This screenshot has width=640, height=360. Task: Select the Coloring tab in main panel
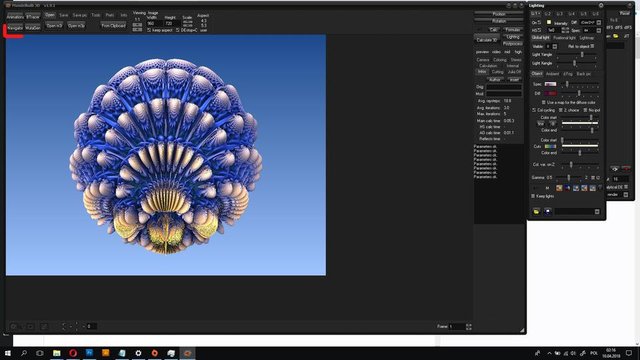pyautogui.click(x=500, y=60)
